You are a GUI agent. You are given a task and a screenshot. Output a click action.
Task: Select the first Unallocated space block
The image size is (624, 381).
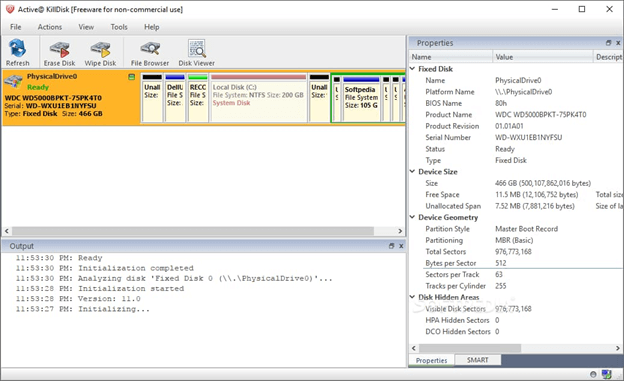click(152, 98)
